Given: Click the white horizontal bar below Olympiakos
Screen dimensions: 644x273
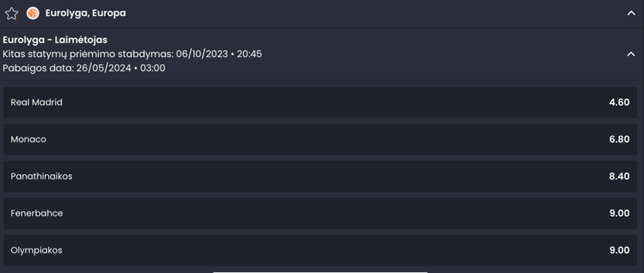Looking at the screenshot, I should click(321, 272).
